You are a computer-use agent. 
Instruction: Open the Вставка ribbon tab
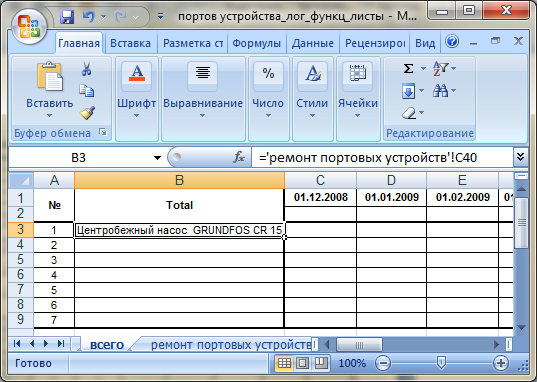[130, 44]
